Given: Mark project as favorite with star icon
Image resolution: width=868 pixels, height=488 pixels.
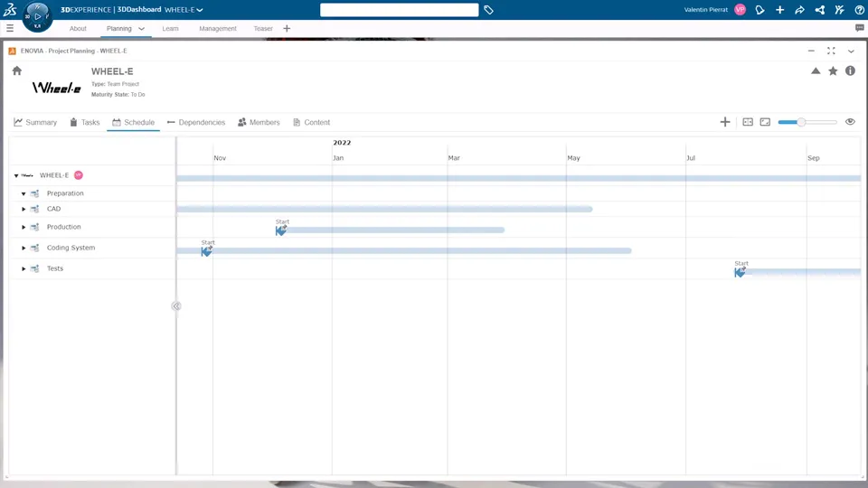Looking at the screenshot, I should [x=833, y=70].
